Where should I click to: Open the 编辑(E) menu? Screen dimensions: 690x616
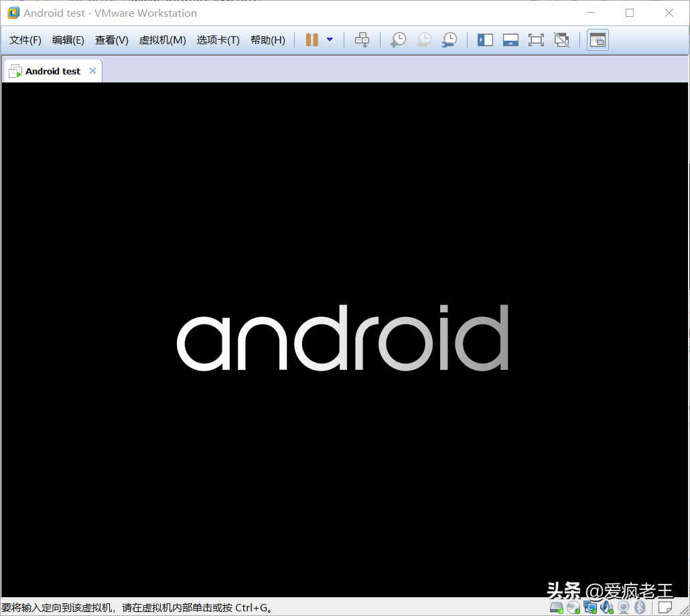68,40
